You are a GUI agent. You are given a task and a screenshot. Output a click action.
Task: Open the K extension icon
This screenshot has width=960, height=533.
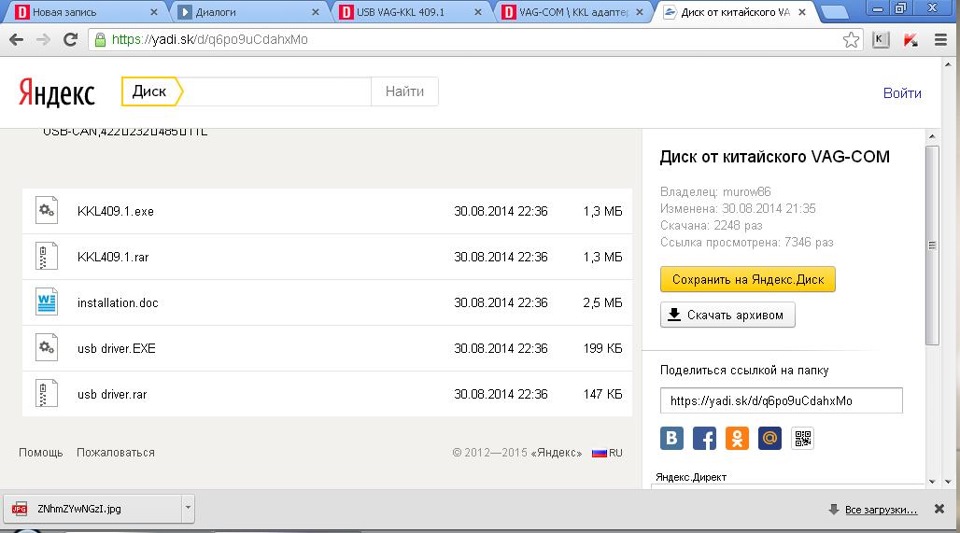pos(880,40)
